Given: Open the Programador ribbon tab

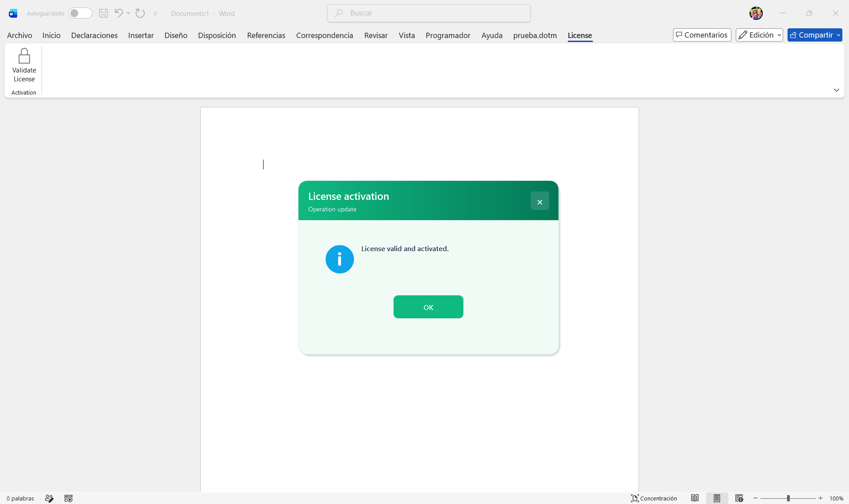Looking at the screenshot, I should point(448,35).
